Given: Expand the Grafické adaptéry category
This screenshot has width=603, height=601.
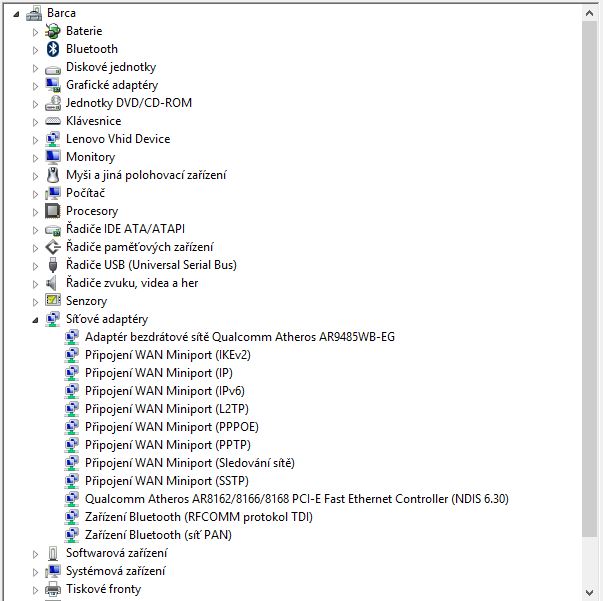Looking at the screenshot, I should [x=35, y=87].
